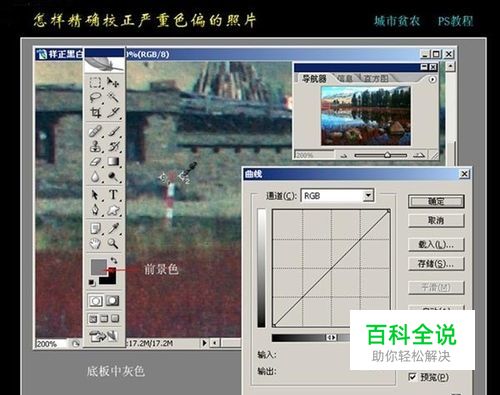
Task: Click the curve's top-right endpoint
Action: point(389,211)
